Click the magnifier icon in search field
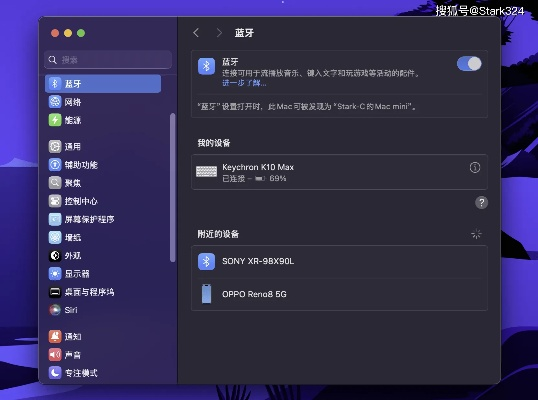Image resolution: width=538 pixels, height=400 pixels. (x=52, y=60)
